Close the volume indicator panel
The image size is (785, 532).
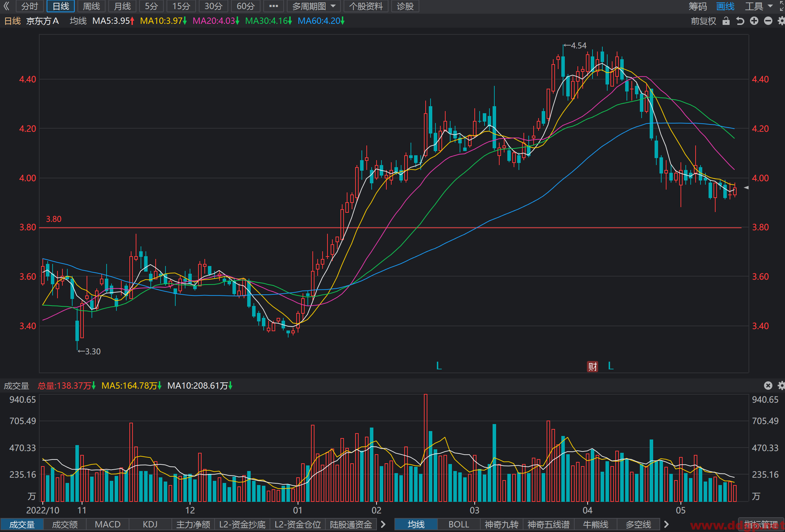pyautogui.click(x=768, y=386)
